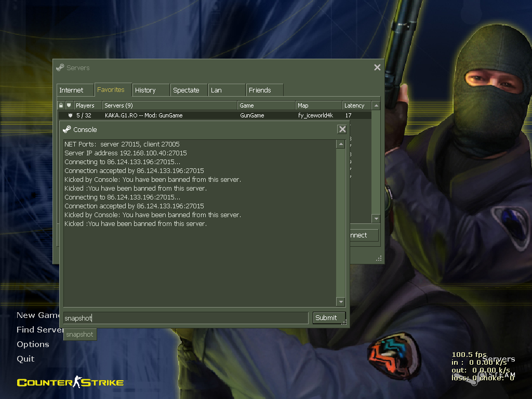Click the Steam icon in Console title
Image resolution: width=532 pixels, height=399 pixels.
pyautogui.click(x=67, y=129)
